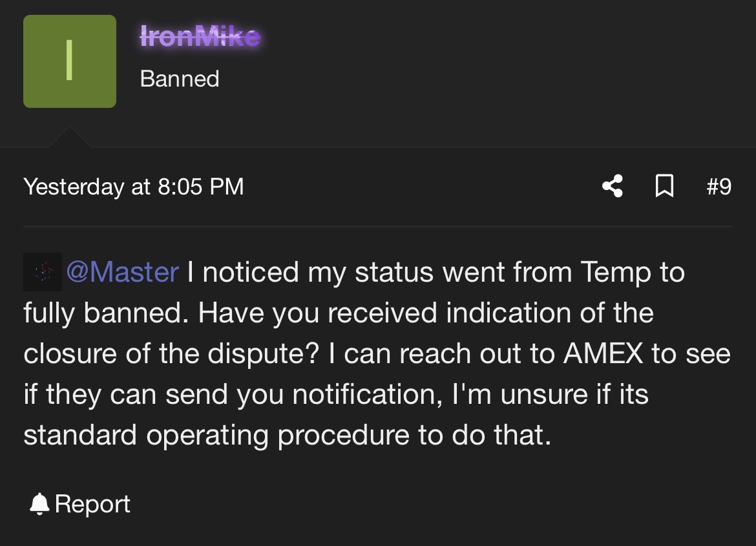The height and width of the screenshot is (546, 756).
Task: Click the Banned status label
Action: click(x=180, y=79)
